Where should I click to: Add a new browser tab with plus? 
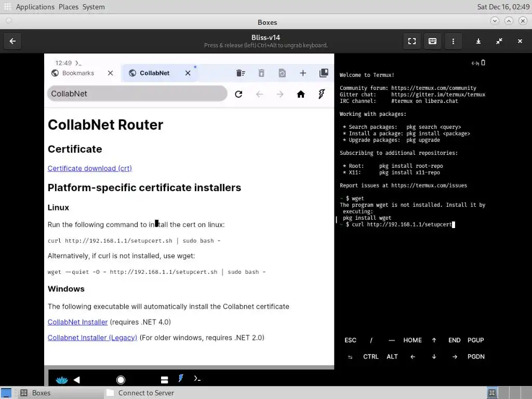click(303, 73)
